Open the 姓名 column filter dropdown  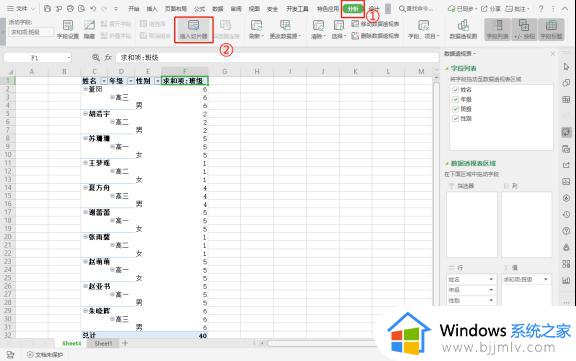(104, 81)
